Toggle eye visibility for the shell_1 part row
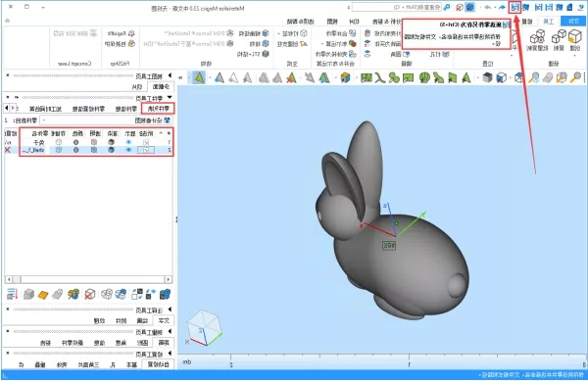This screenshot has height=381, width=588. [128, 150]
